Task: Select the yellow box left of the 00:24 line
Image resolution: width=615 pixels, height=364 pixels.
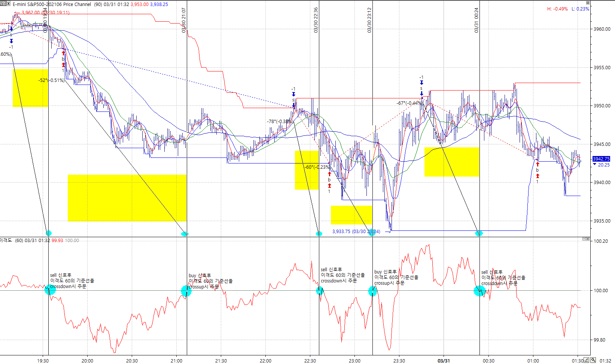Action: click(451, 162)
